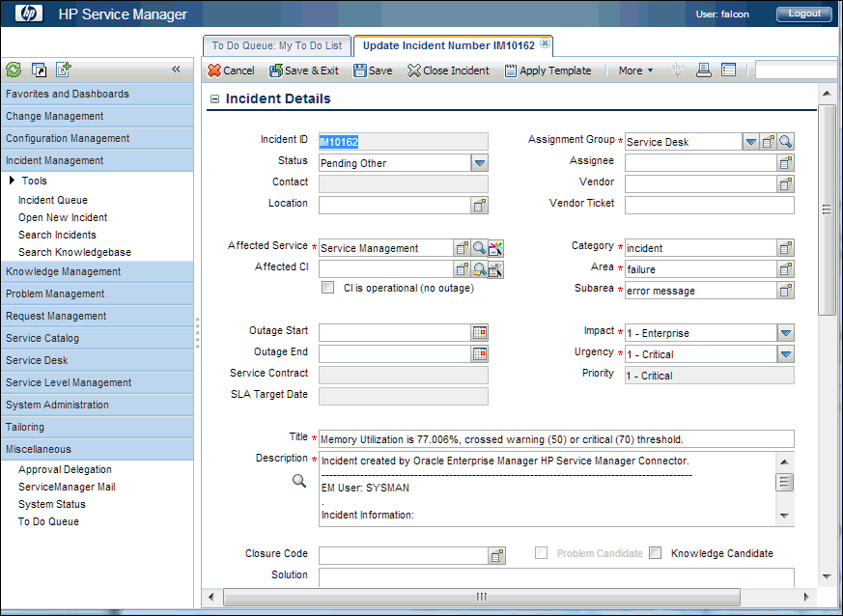Open the Location fill lookup icon
The image size is (843, 616).
(x=480, y=206)
